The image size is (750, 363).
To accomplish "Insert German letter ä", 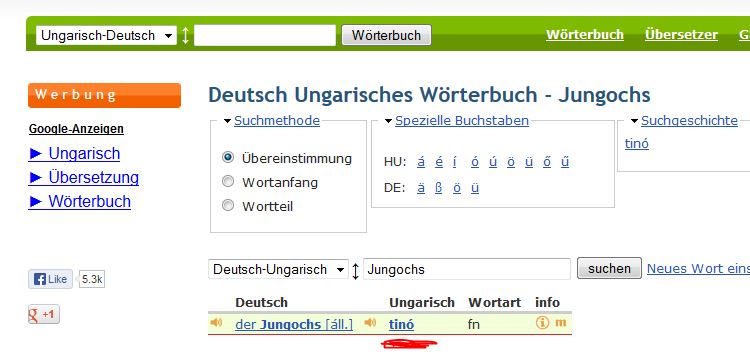I will pyautogui.click(x=421, y=187).
